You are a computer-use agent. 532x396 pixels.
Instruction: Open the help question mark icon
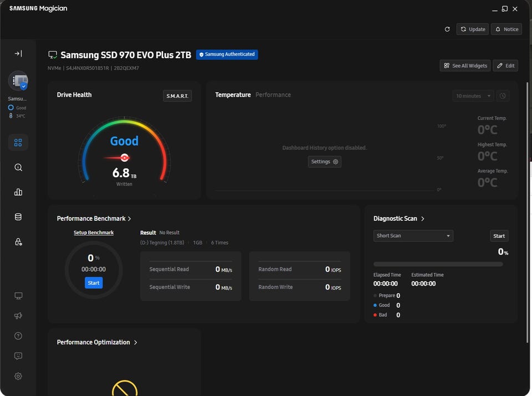[18, 336]
